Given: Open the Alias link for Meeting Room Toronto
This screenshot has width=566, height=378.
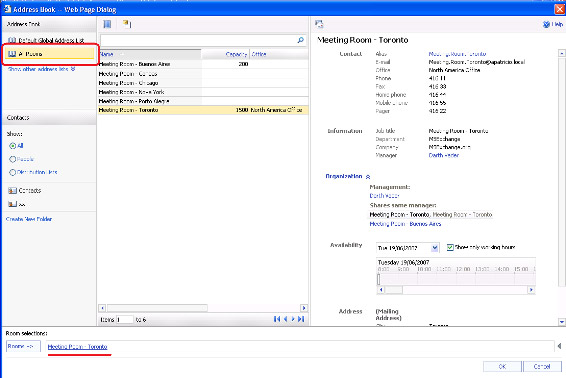Looking at the screenshot, I should coord(457,54).
